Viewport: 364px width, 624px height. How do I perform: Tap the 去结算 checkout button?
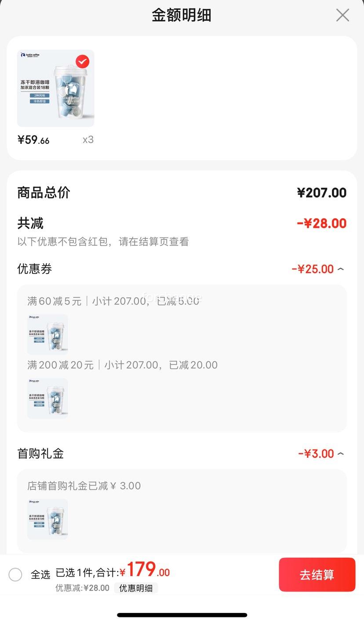(x=317, y=575)
